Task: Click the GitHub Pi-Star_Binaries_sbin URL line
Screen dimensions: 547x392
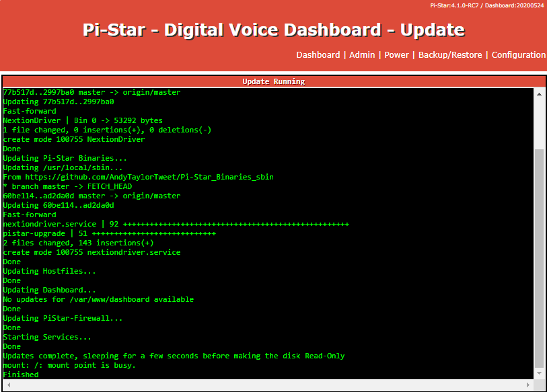Action: (138, 177)
